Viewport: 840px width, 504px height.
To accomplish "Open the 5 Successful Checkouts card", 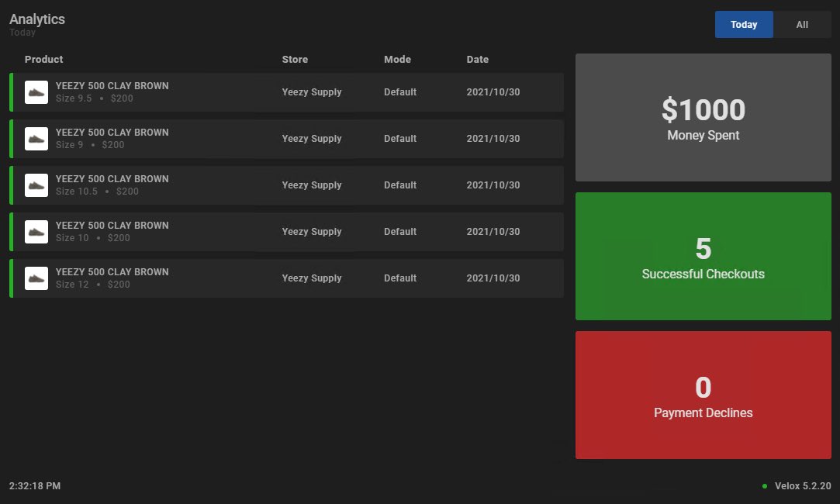I will click(703, 256).
